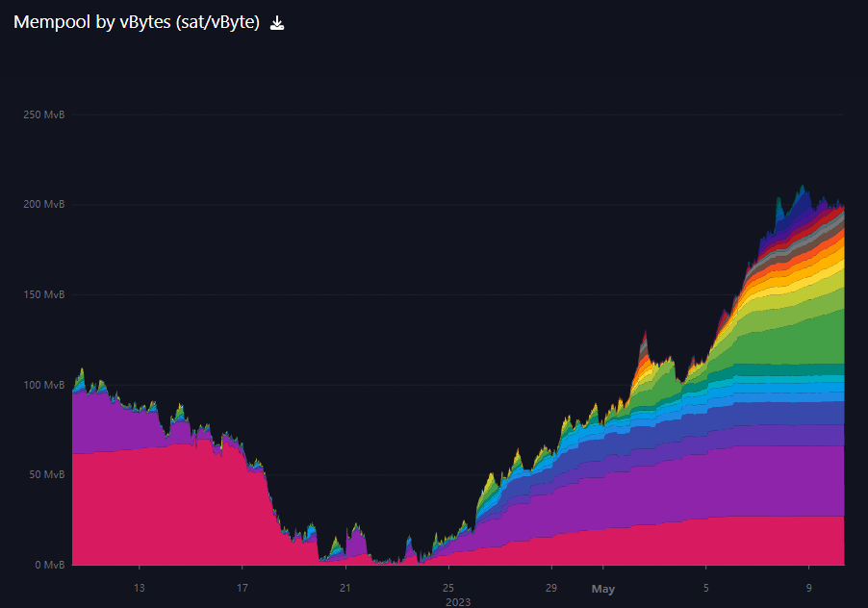The image size is (868, 608).
Task: Click the '0 MvB' y-axis label
Action: 50,565
